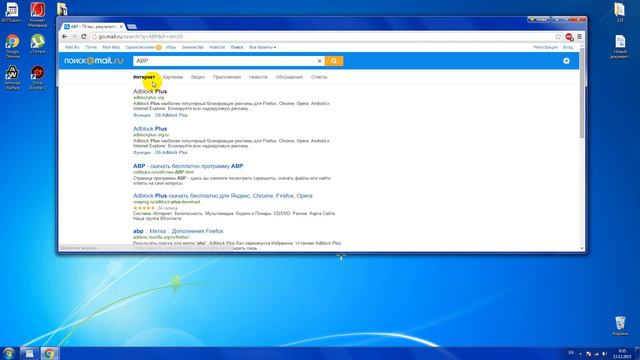Open first Adblock Plus result title

point(150,91)
